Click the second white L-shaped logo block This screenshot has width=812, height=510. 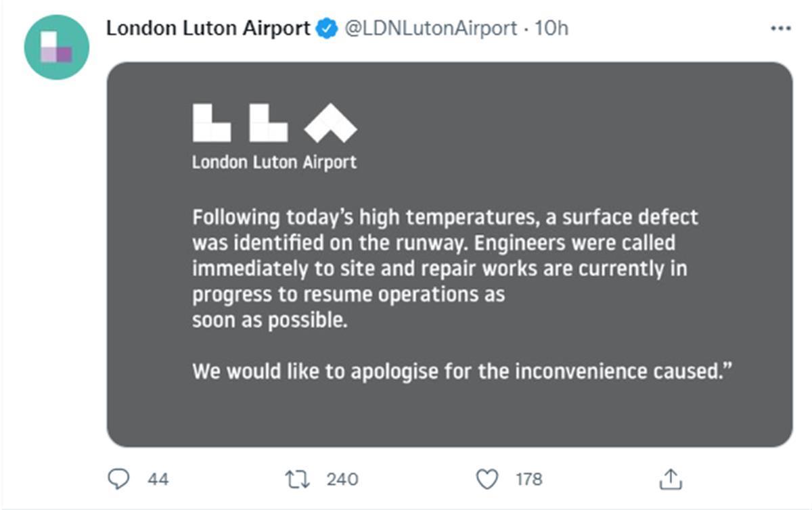pyautogui.click(x=268, y=123)
